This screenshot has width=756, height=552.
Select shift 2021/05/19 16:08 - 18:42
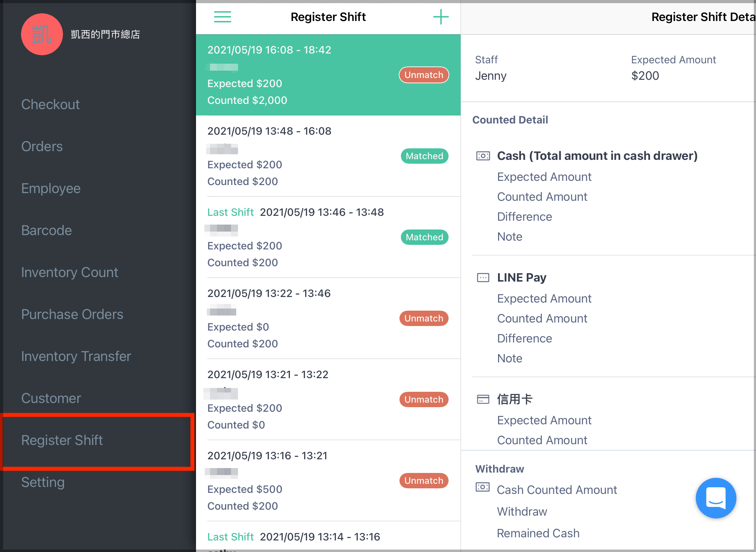328,75
